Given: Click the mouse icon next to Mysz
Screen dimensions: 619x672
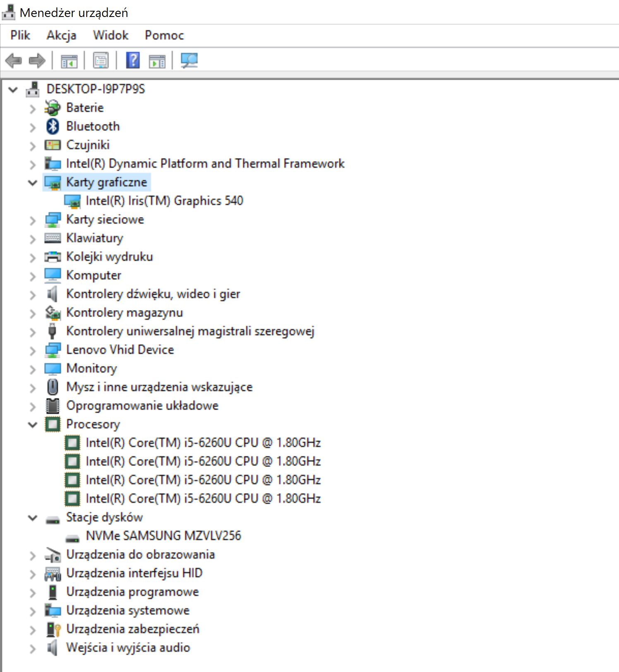Looking at the screenshot, I should click(x=53, y=387).
